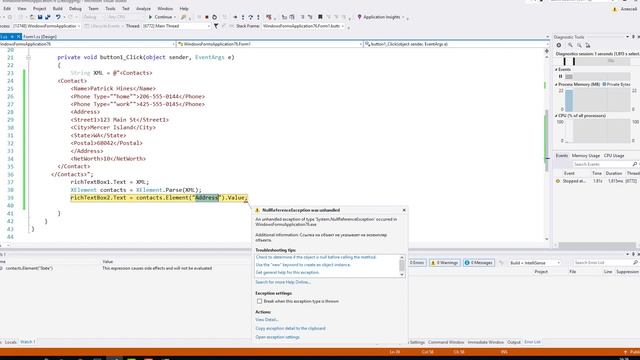Click the Step Over debug icon
This screenshot has height=360, width=640.
[x=251, y=17]
